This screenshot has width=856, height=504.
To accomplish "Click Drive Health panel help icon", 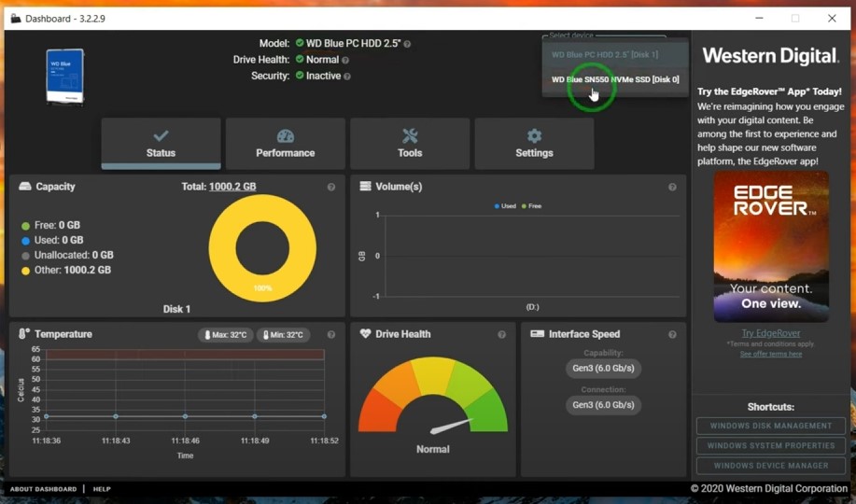I will 502,335.
